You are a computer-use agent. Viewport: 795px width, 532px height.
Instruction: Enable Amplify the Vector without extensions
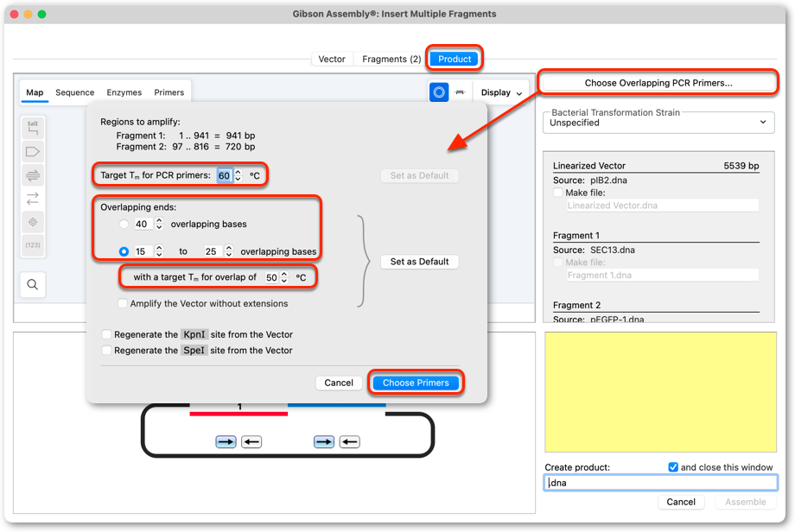coord(122,303)
